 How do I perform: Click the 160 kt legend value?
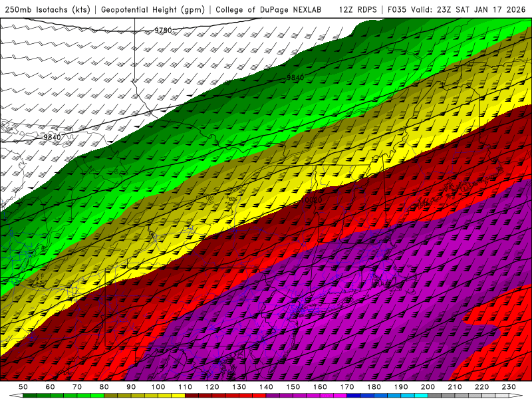(x=320, y=387)
